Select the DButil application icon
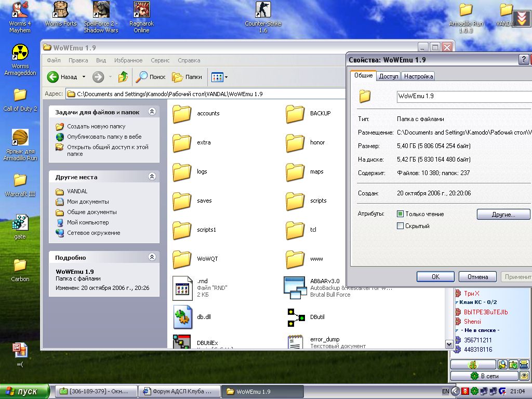Viewport: 532px width, 399px height. click(295, 317)
